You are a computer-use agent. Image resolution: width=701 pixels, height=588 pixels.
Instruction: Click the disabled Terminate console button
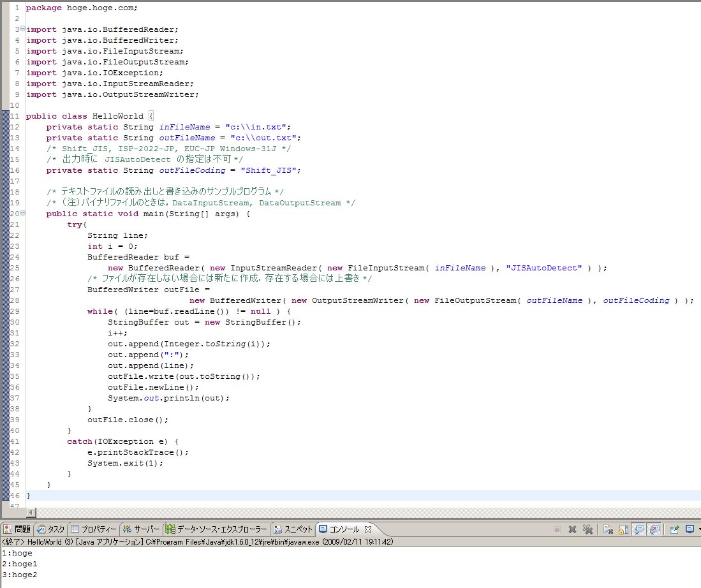(x=557, y=529)
